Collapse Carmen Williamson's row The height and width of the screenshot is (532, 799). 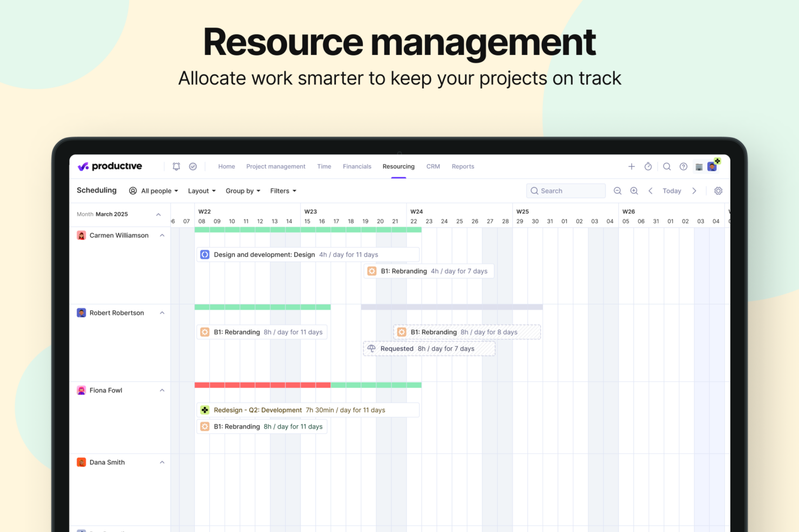point(162,236)
